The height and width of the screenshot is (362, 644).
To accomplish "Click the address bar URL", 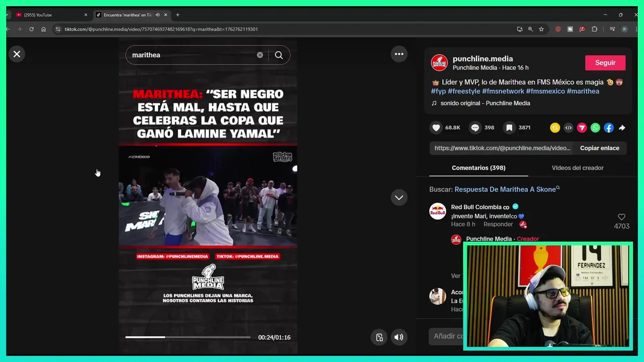I will pyautogui.click(x=161, y=29).
